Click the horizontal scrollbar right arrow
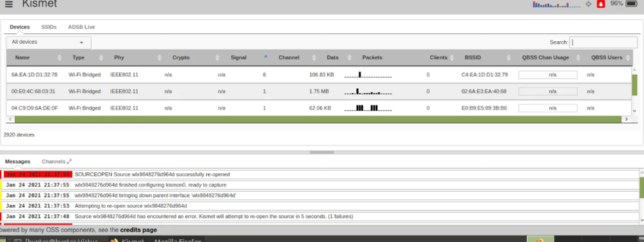Image resolution: width=644 pixels, height=242 pixels. (627, 119)
